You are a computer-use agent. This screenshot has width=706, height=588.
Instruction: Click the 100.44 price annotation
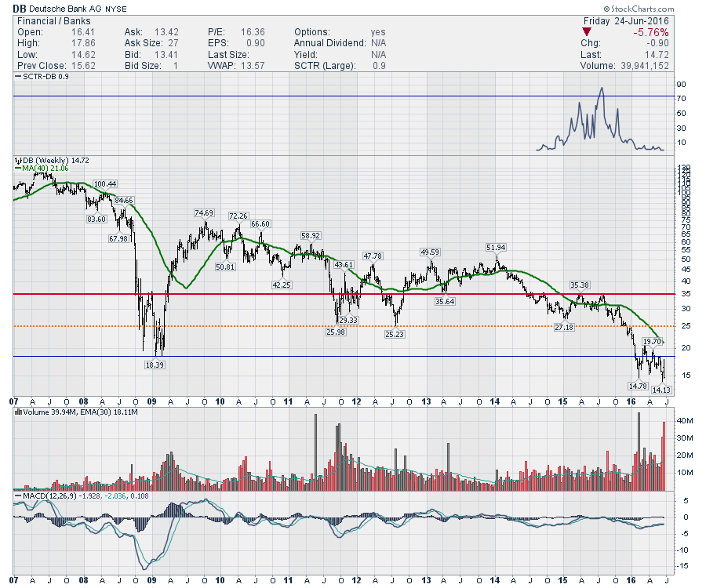tap(104, 184)
